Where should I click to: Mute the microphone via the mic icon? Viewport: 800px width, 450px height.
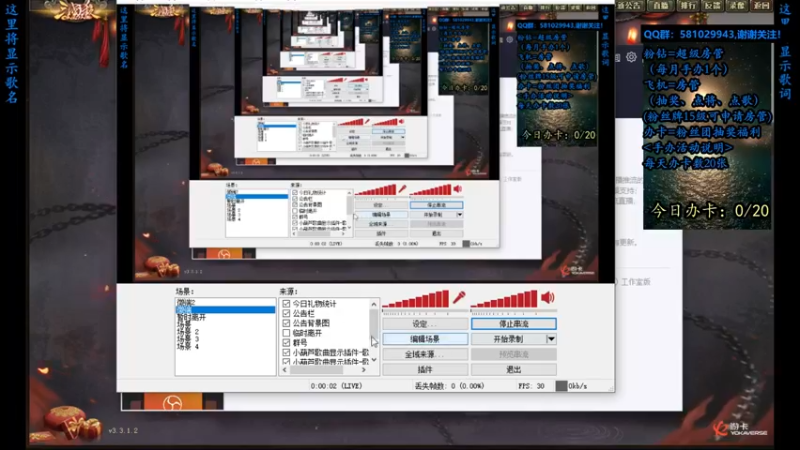tap(459, 297)
